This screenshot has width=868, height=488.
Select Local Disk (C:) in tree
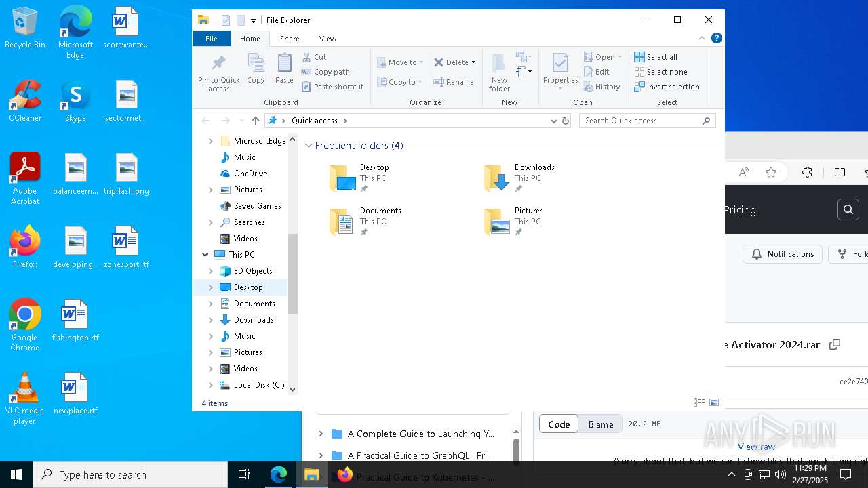[x=252, y=385]
